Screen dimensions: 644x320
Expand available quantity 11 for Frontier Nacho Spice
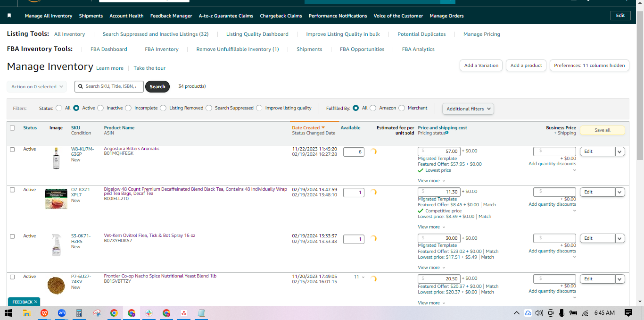click(x=359, y=277)
